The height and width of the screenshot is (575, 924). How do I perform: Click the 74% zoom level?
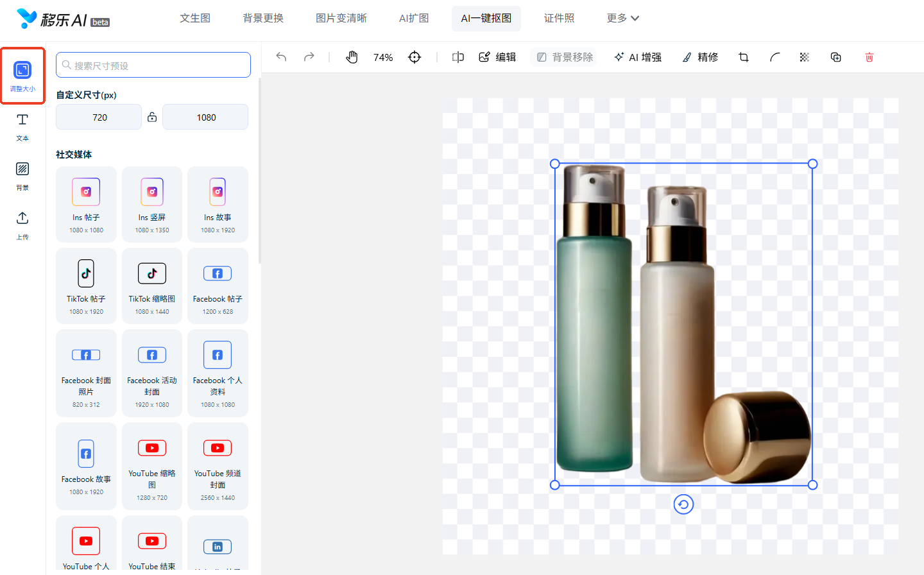[x=383, y=57]
